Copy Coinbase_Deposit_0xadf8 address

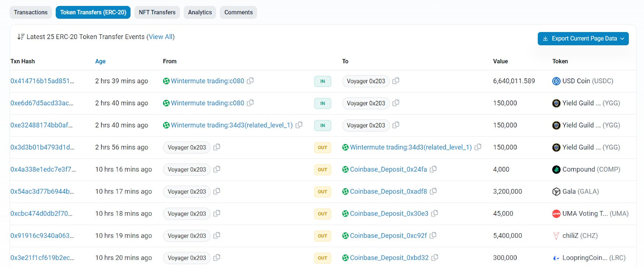click(433, 191)
